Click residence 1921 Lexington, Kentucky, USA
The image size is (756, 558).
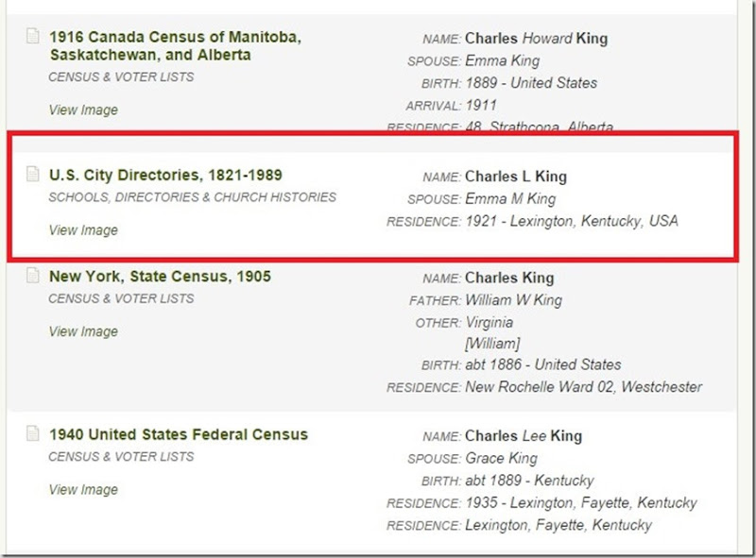pos(572,222)
